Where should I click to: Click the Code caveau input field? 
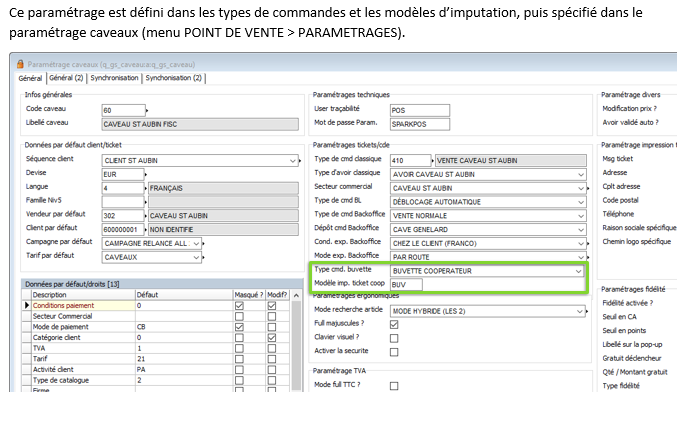(x=124, y=110)
